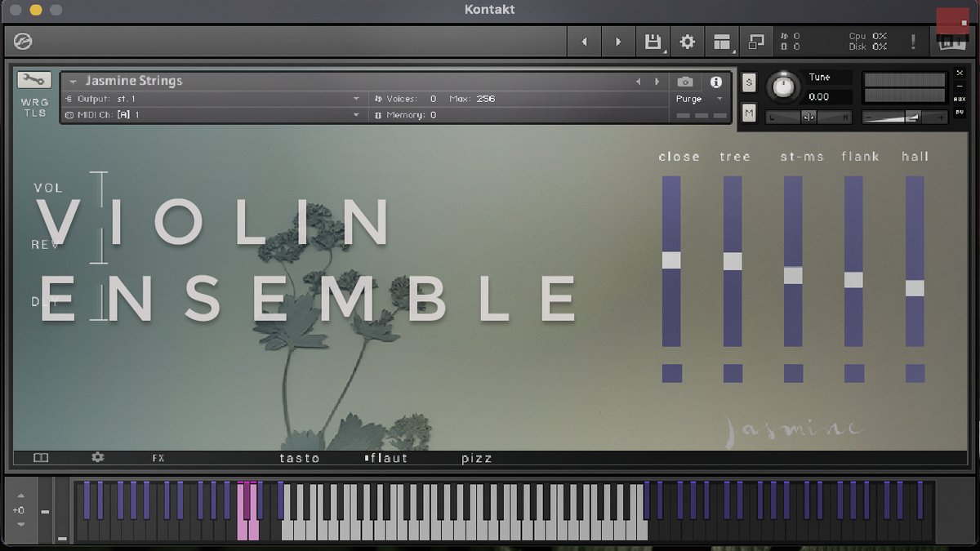Select previous instrument arrow in Jasmine Strings header
Screen dimensions: 980x551
coord(639,82)
